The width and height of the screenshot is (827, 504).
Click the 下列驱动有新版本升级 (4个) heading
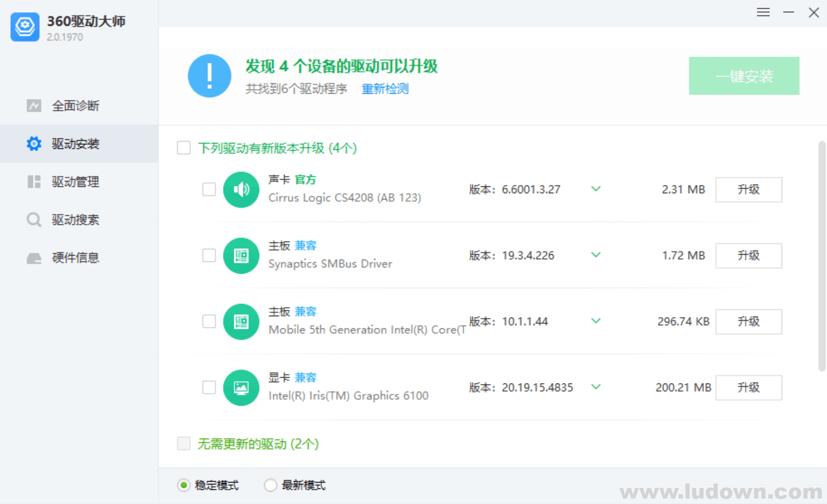click(277, 148)
